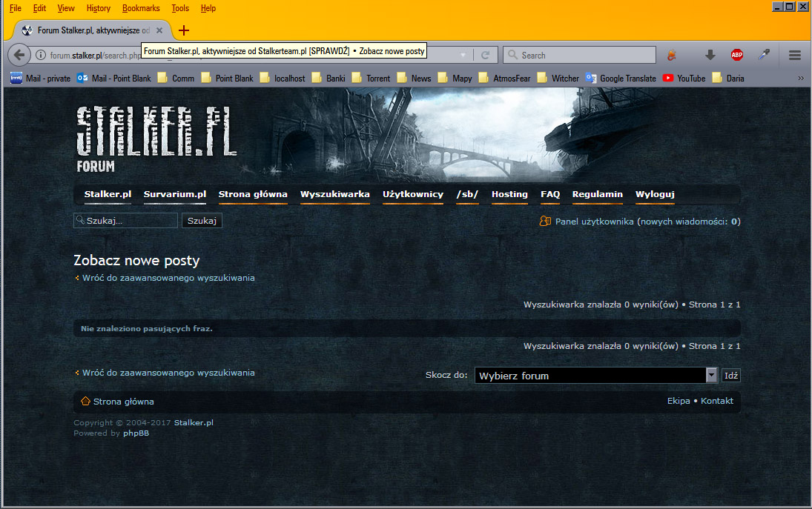Open the Ekipa team link
812x509 pixels.
(679, 401)
